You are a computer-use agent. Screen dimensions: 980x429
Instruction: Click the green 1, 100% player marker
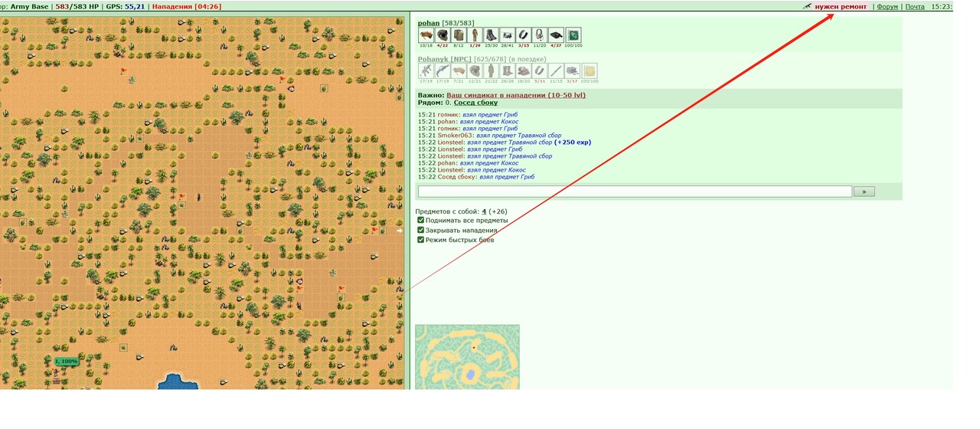[67, 361]
